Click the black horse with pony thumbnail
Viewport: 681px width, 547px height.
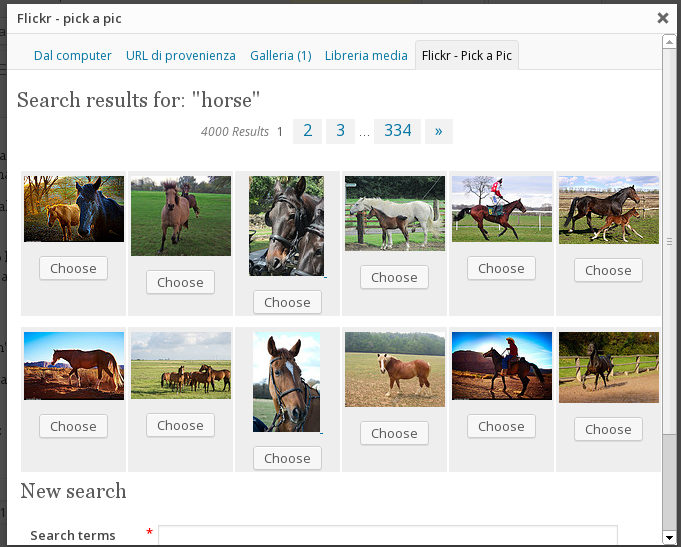[x=74, y=209]
